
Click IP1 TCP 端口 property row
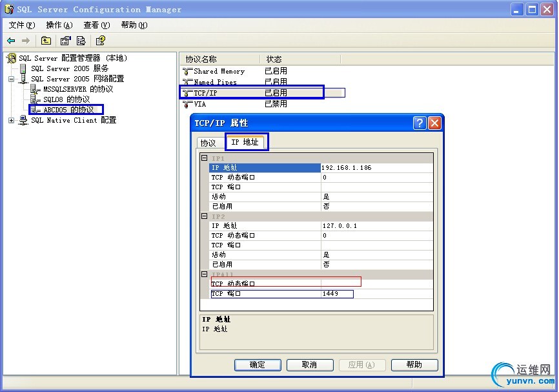coord(321,187)
